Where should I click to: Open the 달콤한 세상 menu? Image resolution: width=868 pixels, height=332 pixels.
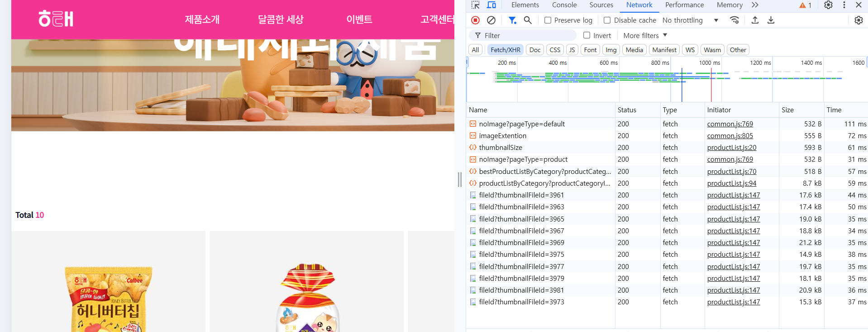281,19
